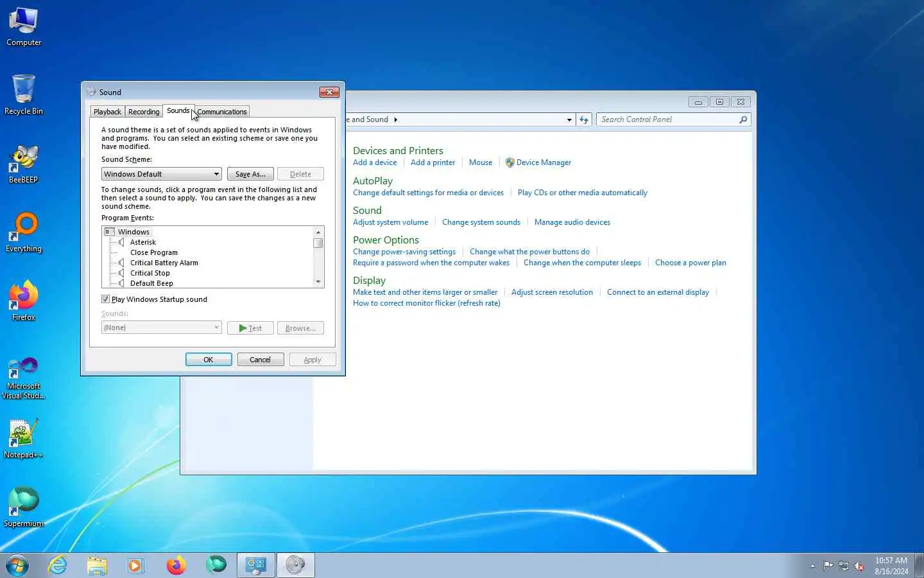Open Add a device link
Screen dimensions: 924x578
click(375, 162)
